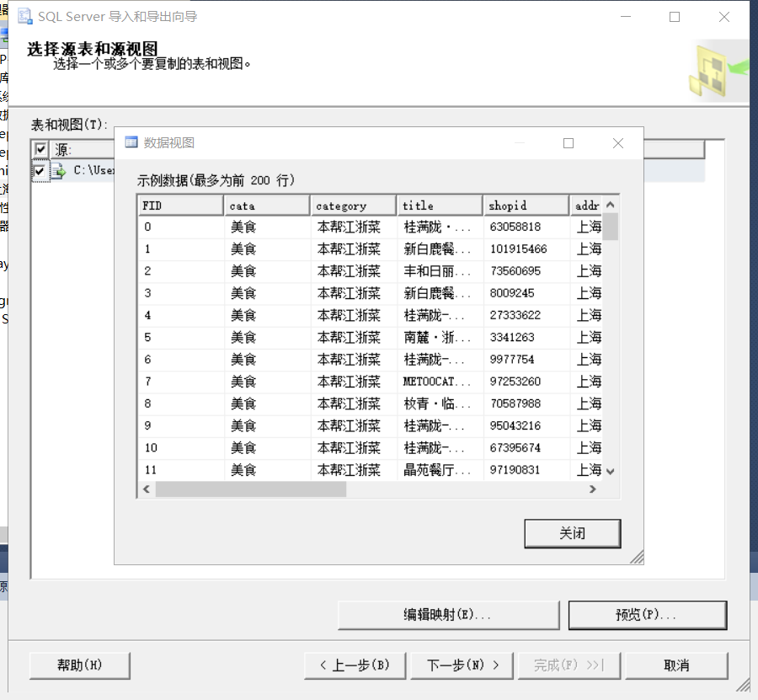Click the FID column header
This screenshot has height=700, width=758.
click(x=180, y=206)
